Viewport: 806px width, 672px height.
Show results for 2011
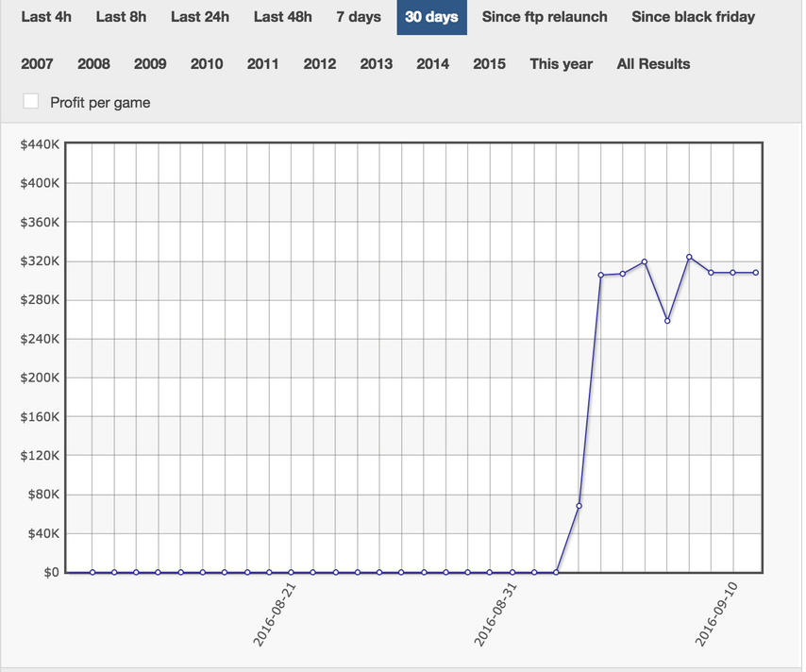[262, 64]
